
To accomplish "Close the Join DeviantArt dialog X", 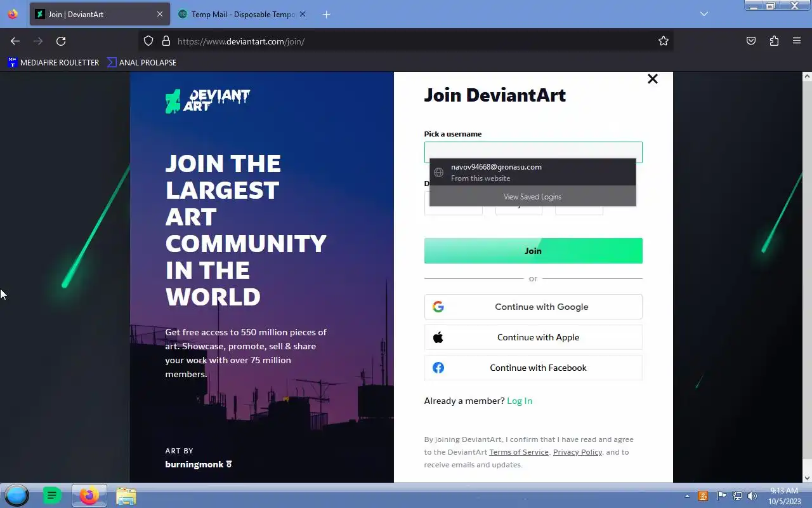I will pos(653,79).
